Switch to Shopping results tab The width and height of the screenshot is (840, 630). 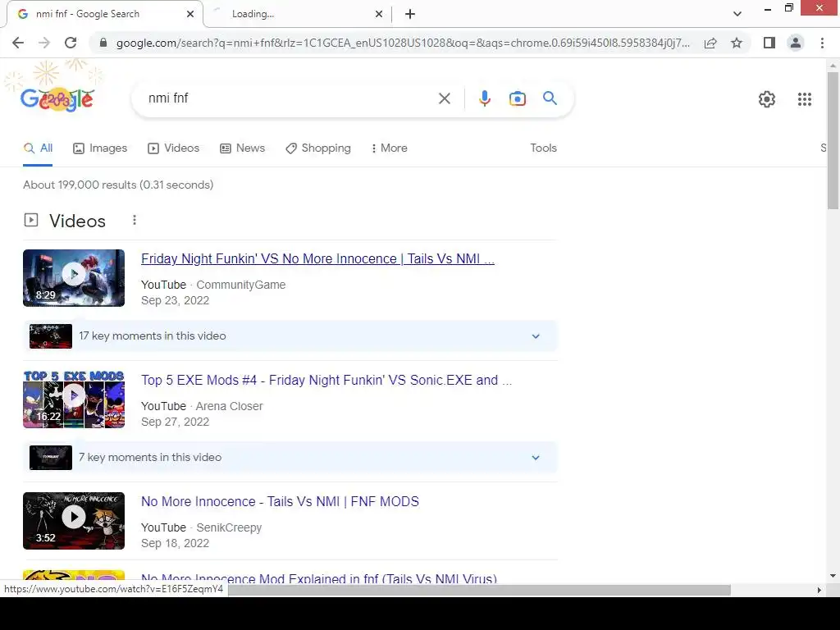point(318,148)
